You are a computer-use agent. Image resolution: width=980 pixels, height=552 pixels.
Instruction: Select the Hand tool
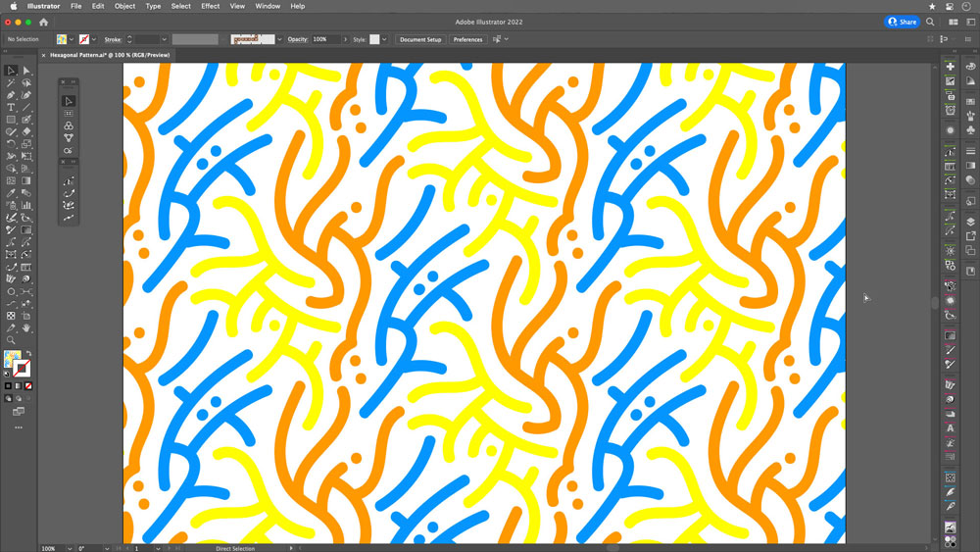click(26, 327)
